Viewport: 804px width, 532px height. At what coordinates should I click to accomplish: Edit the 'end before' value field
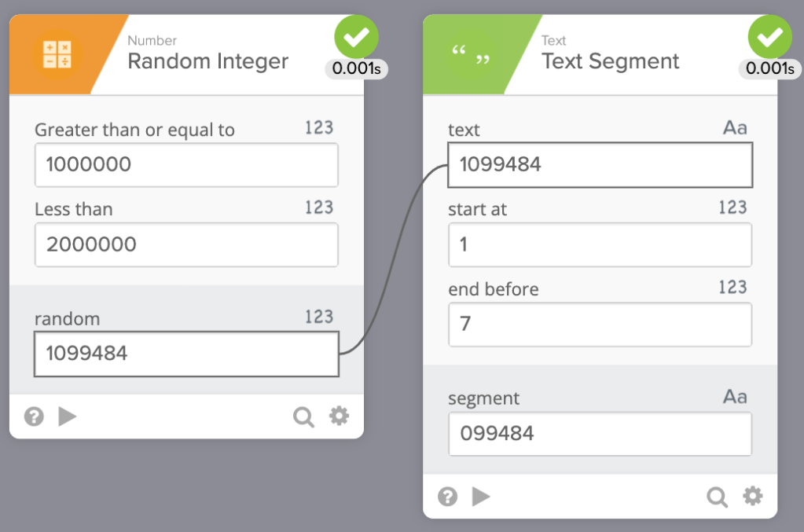tap(600, 325)
